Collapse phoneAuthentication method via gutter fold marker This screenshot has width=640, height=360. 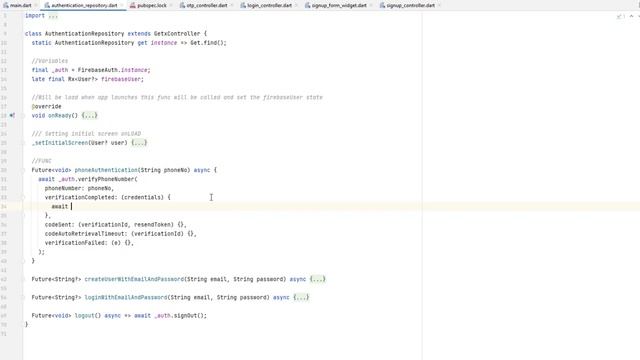23,170
